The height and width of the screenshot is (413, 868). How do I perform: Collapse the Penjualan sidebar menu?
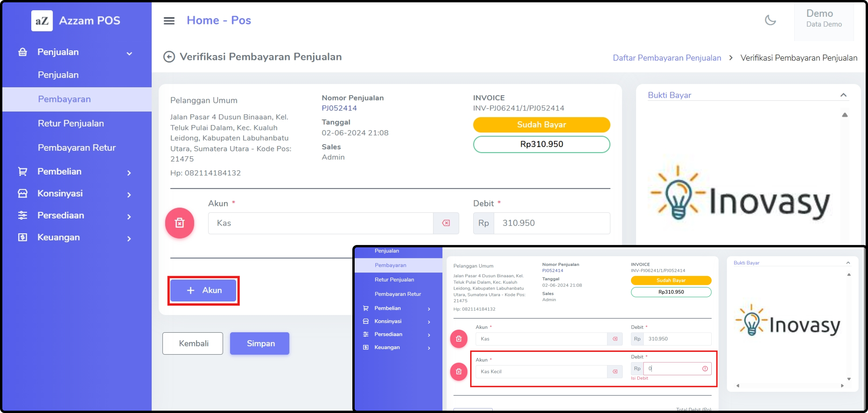[129, 53]
